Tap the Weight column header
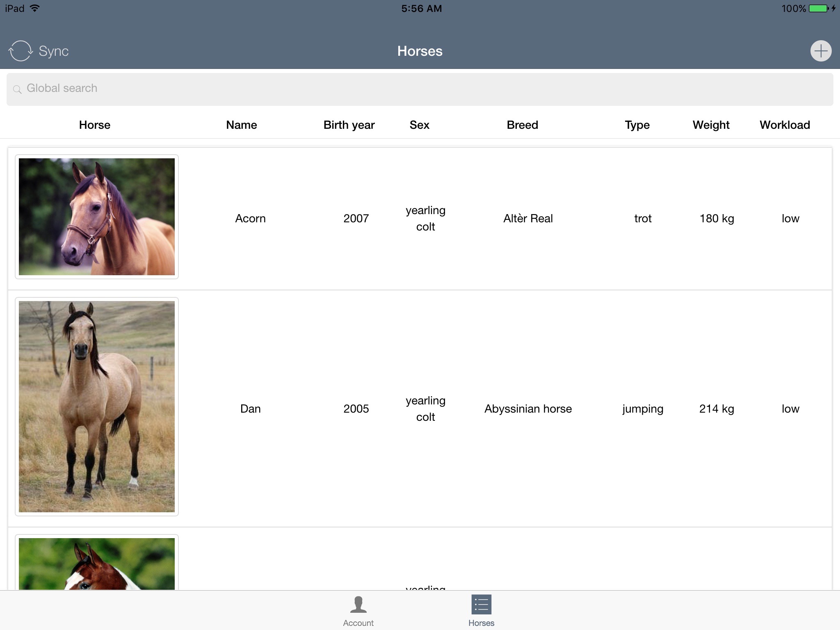The image size is (840, 630). click(x=710, y=125)
